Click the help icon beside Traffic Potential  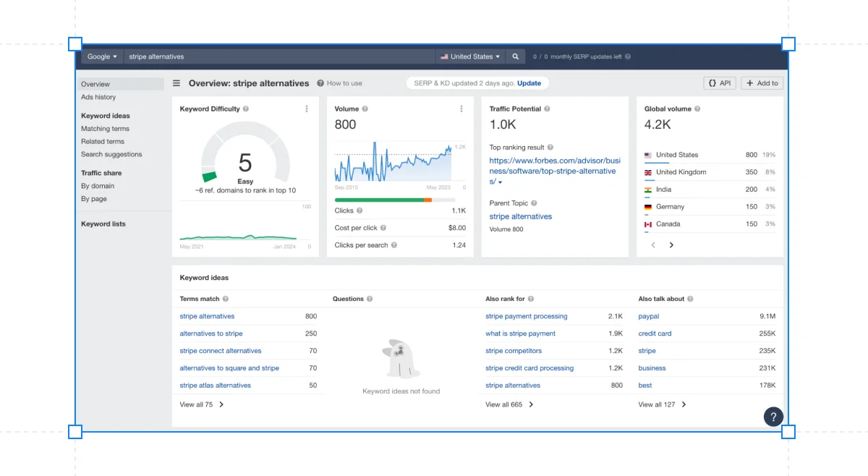[x=547, y=109]
